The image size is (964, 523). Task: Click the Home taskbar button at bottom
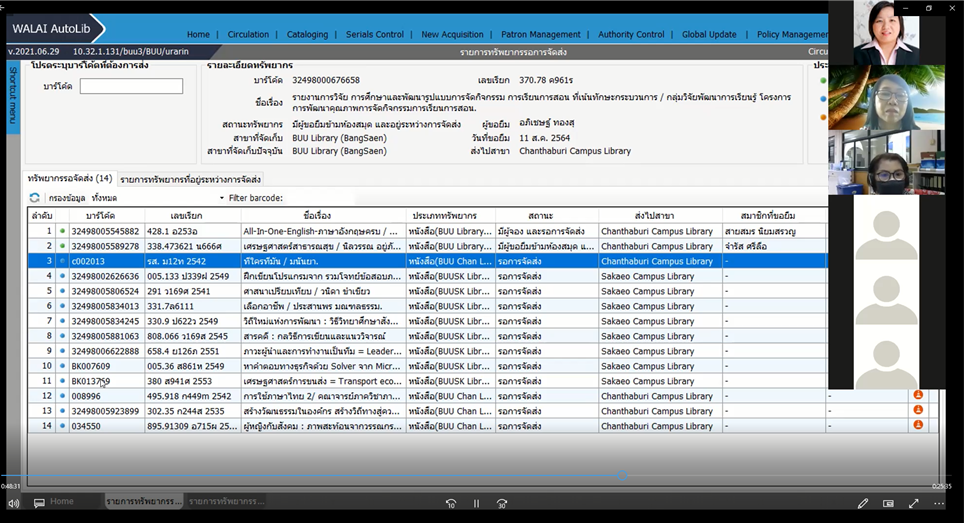click(x=62, y=501)
